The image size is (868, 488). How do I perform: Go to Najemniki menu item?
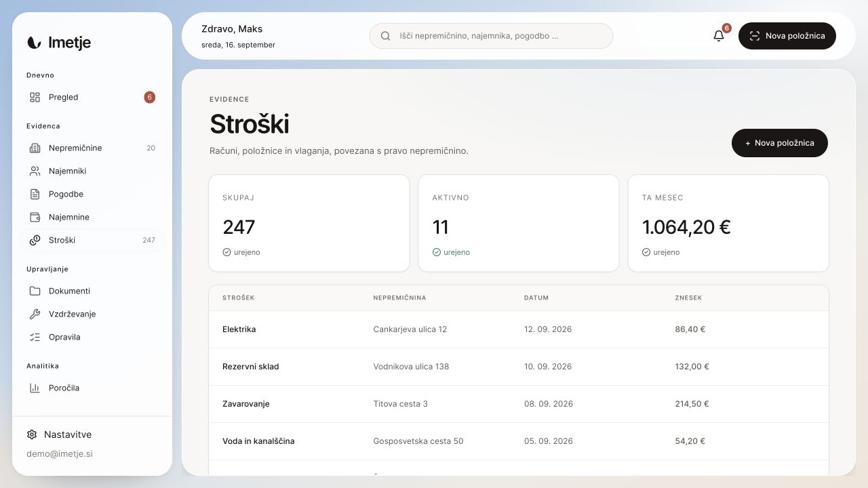92,171
